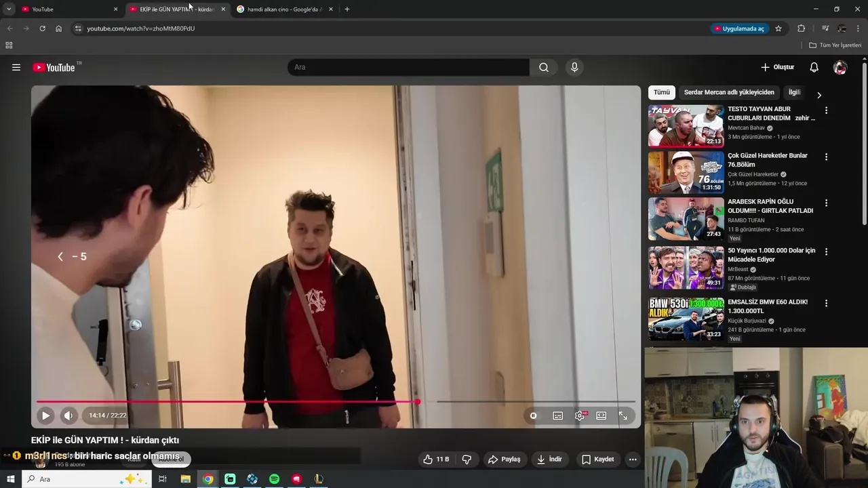Like the video showing 11 B
868x488 pixels.
436,459
